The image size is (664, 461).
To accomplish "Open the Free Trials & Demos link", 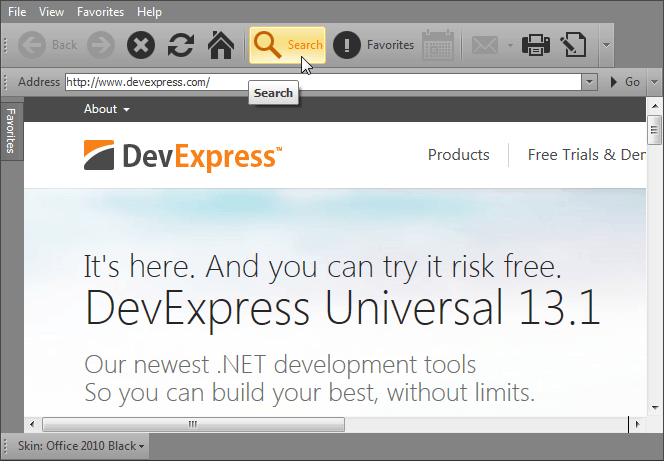I will tap(587, 155).
